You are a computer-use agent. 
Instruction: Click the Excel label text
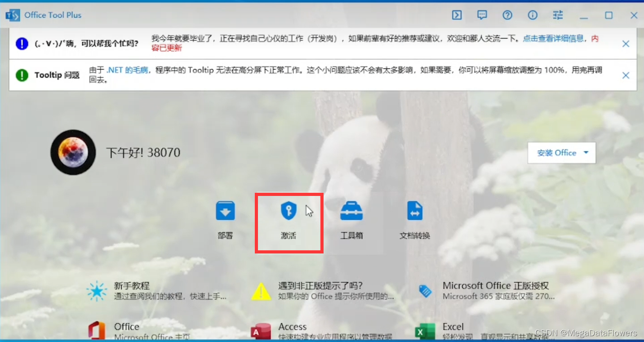[x=453, y=327]
